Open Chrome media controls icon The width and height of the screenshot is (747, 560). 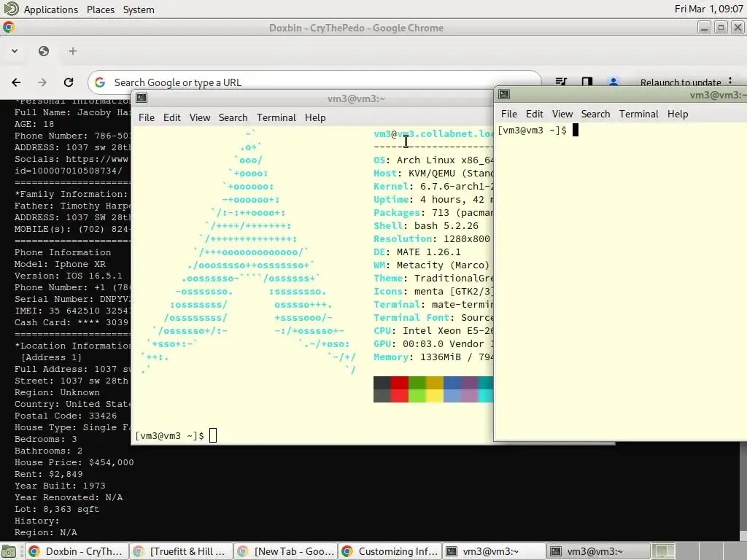(x=561, y=82)
